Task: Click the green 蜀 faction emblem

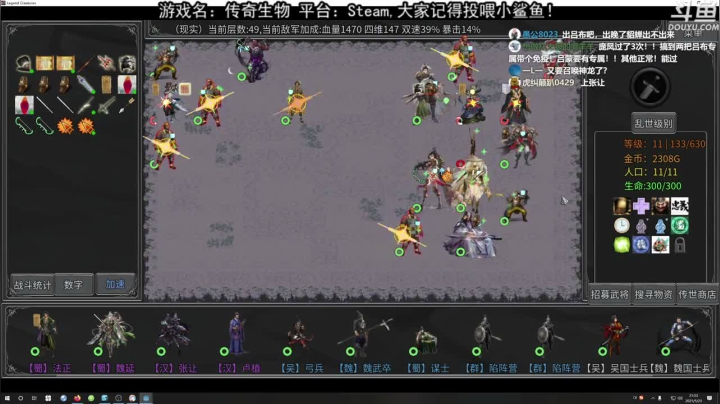Action: pos(680,225)
